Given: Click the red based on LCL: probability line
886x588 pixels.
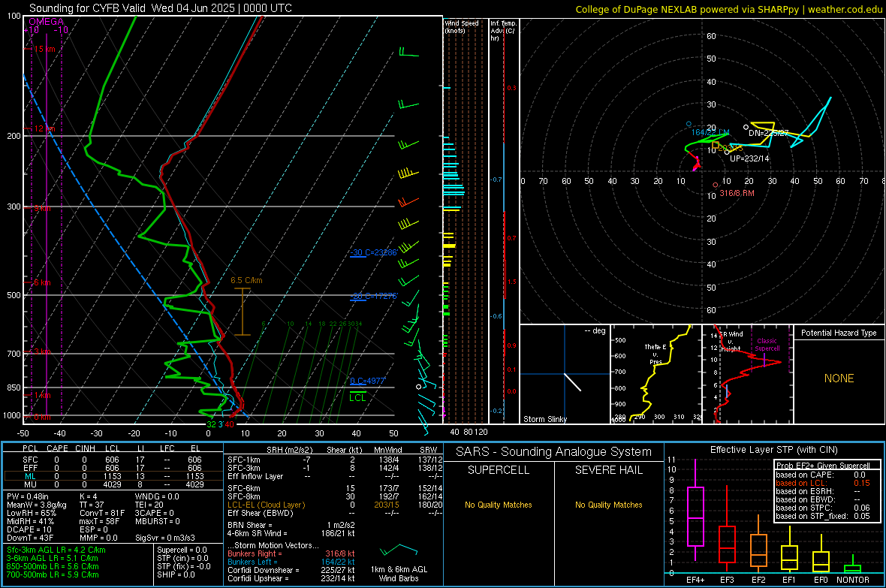Looking at the screenshot, I should tap(823, 483).
